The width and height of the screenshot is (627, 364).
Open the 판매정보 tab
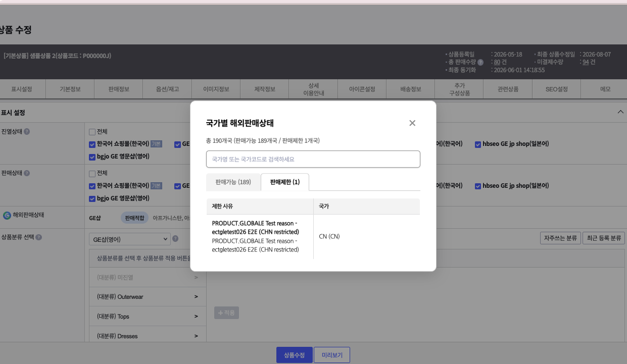pyautogui.click(x=119, y=89)
